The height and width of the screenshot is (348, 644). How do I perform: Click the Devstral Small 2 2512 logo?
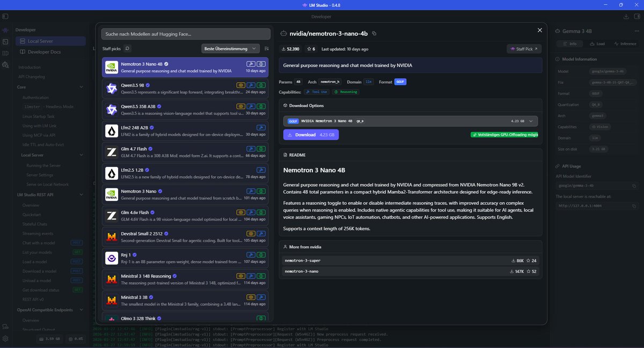[x=112, y=237]
